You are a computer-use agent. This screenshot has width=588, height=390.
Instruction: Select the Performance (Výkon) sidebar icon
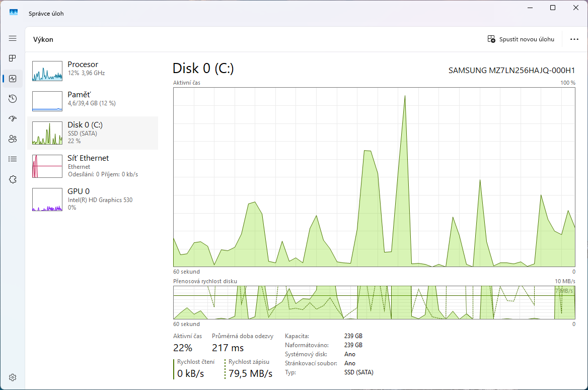click(x=13, y=79)
